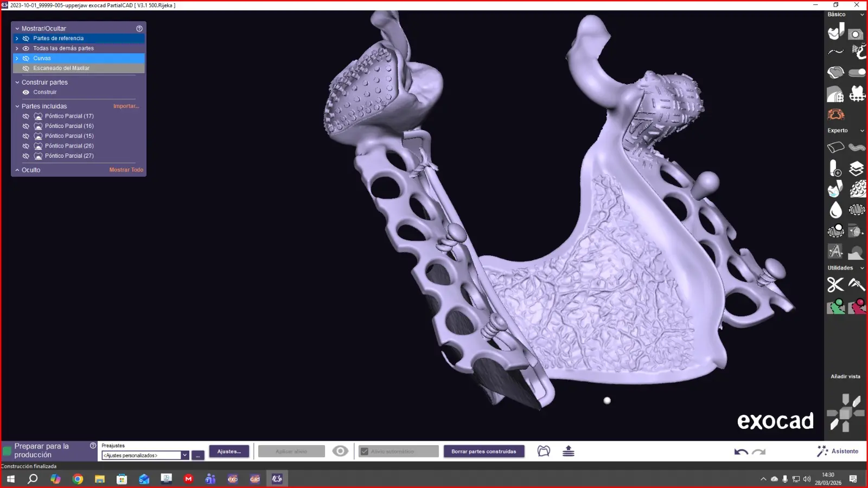Screen dimensions: 868x488
Task: Toggle the Alivio automático checkbox
Action: [365, 451]
